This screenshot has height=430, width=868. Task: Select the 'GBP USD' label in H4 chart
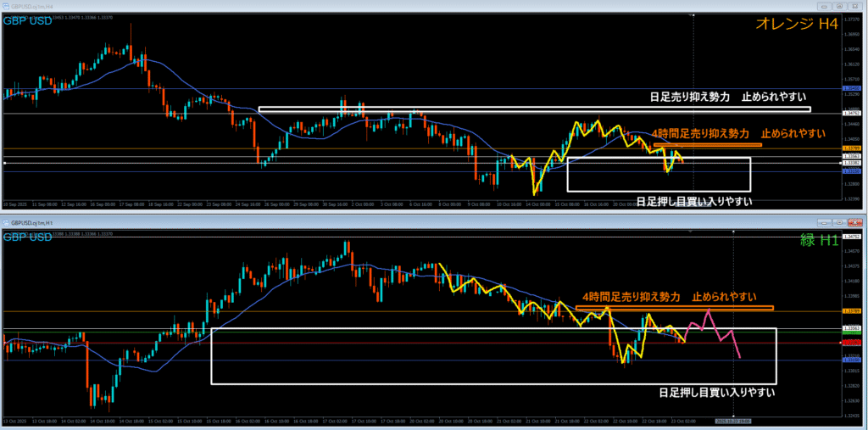28,21
